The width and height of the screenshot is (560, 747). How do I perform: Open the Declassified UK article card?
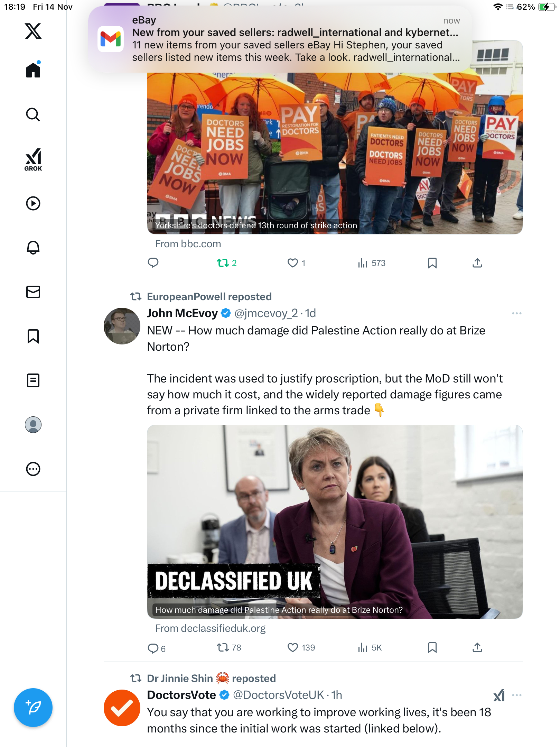(x=335, y=522)
